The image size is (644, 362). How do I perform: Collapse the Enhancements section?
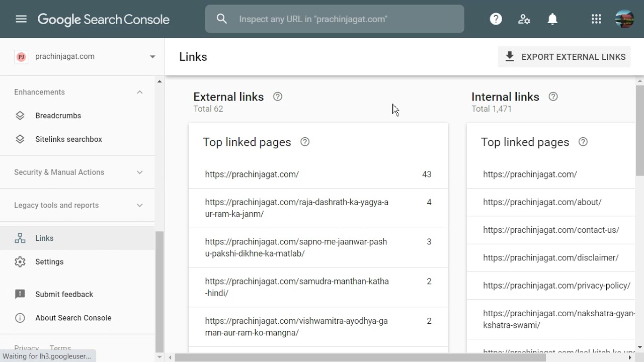pos(140,92)
